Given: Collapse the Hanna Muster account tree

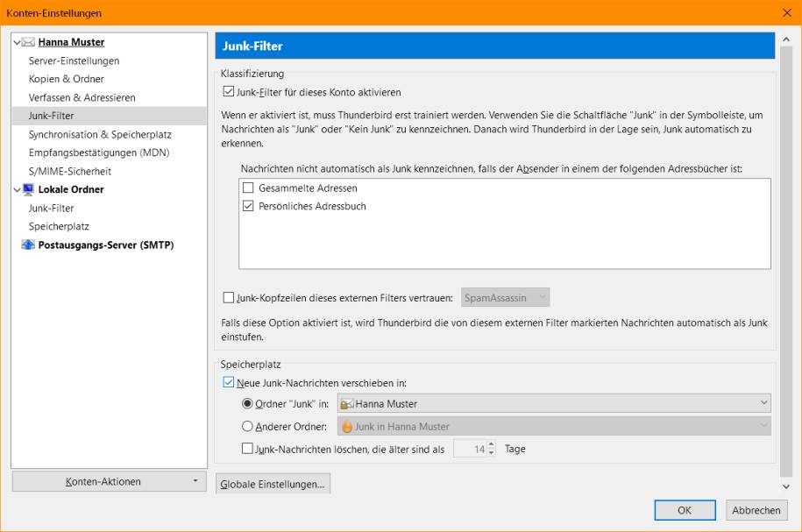Looking at the screenshot, I should pyautogui.click(x=17, y=42).
